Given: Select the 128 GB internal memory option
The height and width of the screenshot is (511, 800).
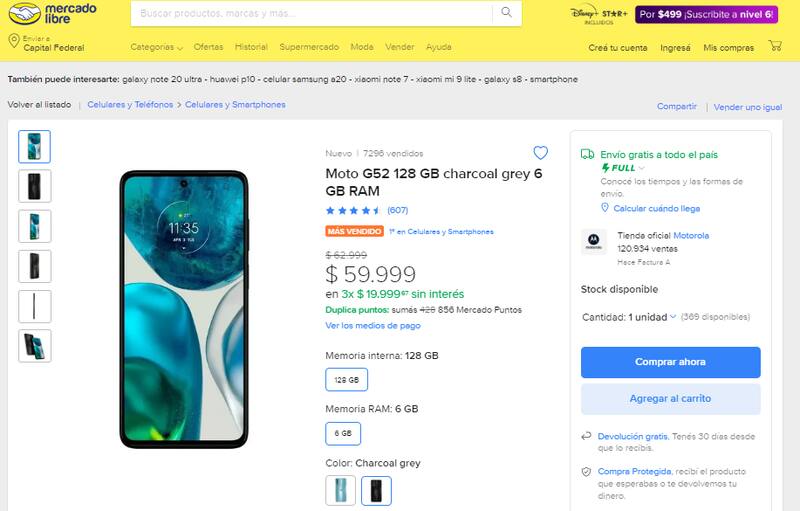Looking at the screenshot, I should [x=346, y=380].
